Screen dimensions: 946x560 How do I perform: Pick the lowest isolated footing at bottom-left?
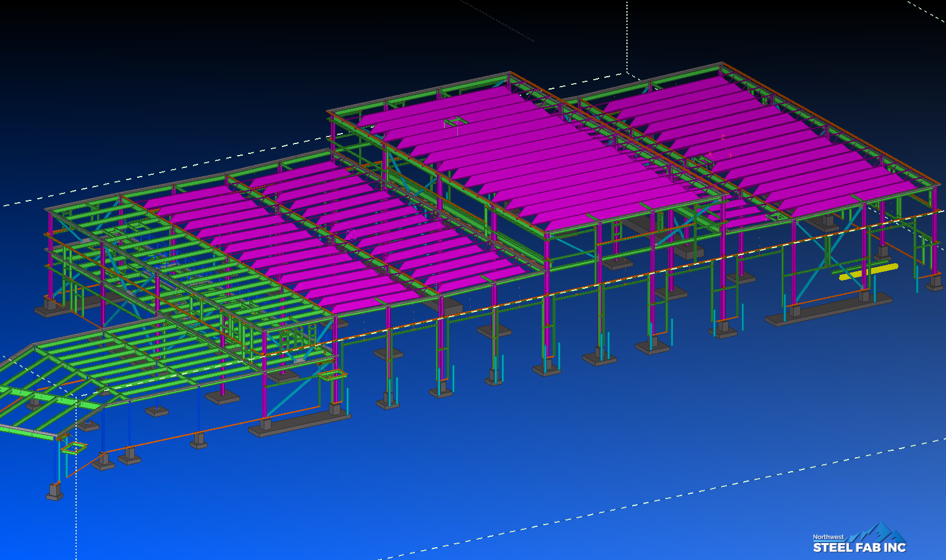(55, 491)
